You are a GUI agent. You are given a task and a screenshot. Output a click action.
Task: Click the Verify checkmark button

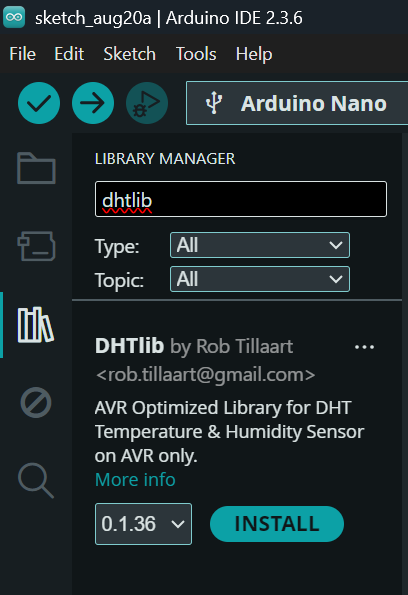tap(39, 103)
